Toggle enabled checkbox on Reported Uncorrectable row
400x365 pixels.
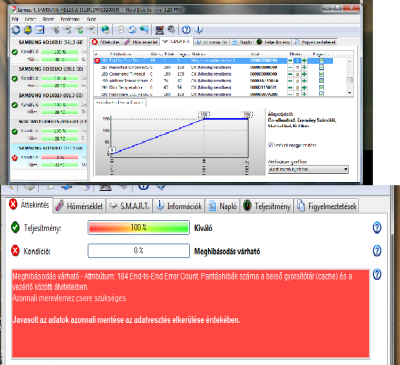pos(321,67)
